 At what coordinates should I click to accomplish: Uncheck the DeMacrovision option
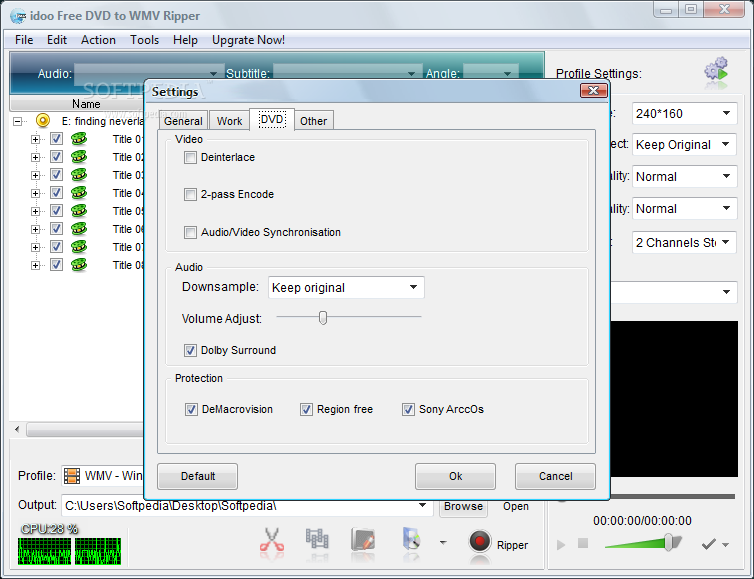(x=191, y=409)
